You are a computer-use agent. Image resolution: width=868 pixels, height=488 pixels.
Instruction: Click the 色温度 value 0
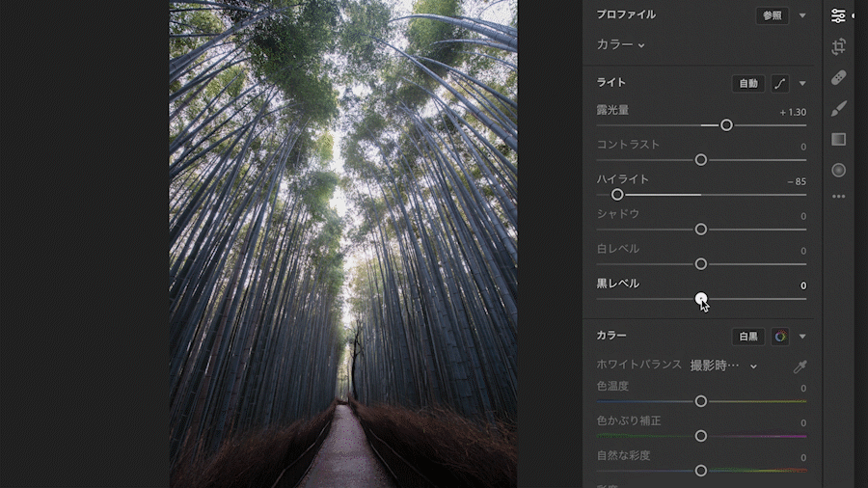point(803,389)
